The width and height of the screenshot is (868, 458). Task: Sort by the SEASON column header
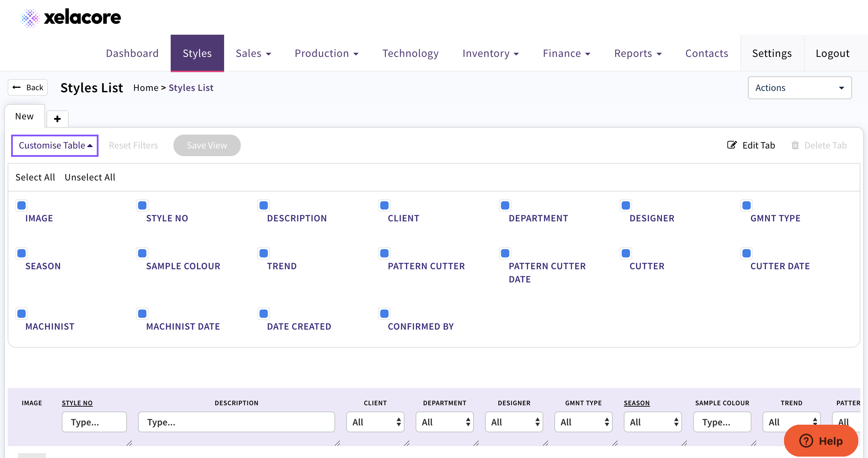[636, 403]
